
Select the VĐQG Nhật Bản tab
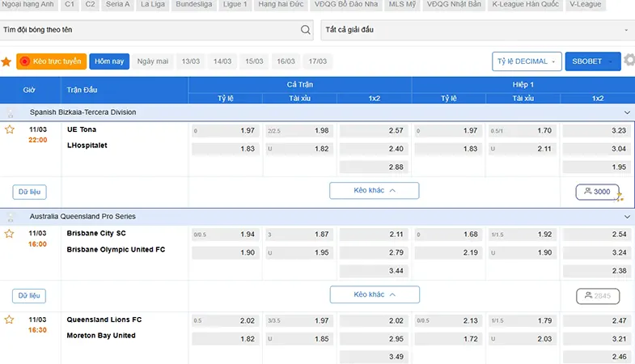(x=454, y=5)
